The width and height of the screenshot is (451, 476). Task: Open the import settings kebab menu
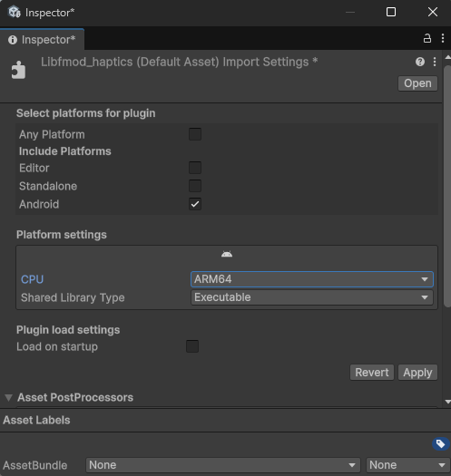pyautogui.click(x=435, y=62)
